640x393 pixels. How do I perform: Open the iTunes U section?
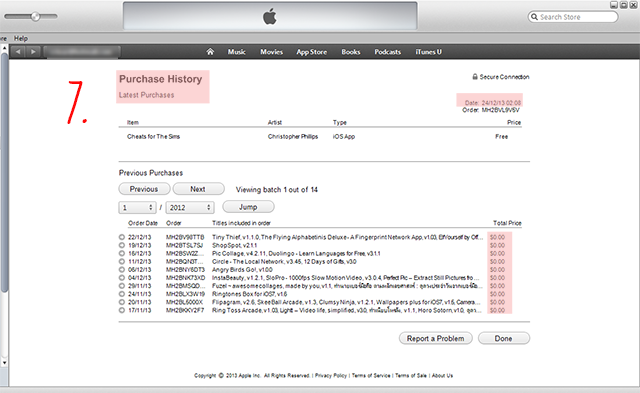(429, 52)
